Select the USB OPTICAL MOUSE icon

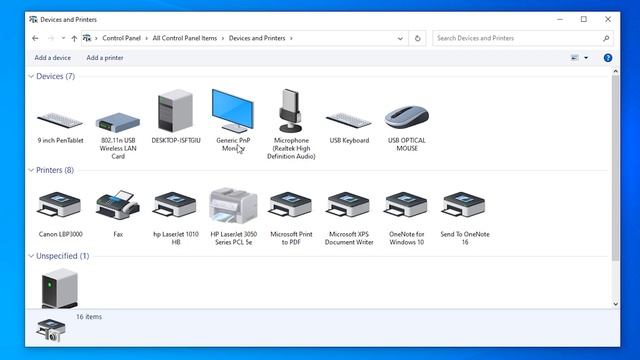(407, 117)
